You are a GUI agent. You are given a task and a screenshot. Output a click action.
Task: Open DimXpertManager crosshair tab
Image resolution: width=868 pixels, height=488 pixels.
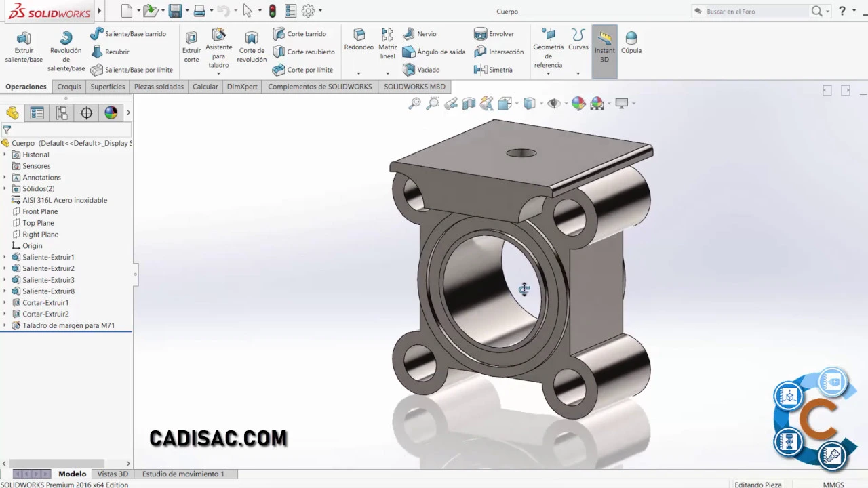click(x=86, y=113)
